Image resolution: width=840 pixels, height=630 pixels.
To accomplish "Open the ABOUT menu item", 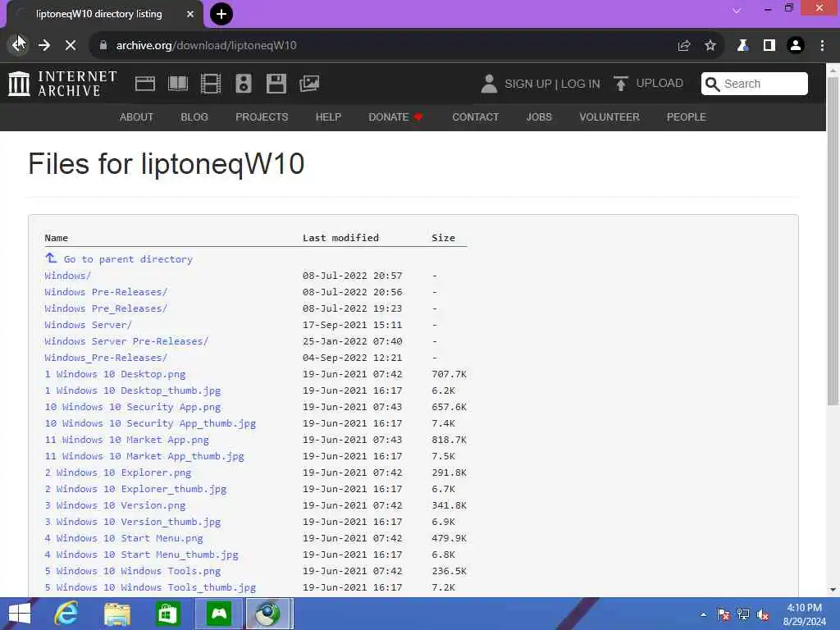I will pyautogui.click(x=137, y=116).
